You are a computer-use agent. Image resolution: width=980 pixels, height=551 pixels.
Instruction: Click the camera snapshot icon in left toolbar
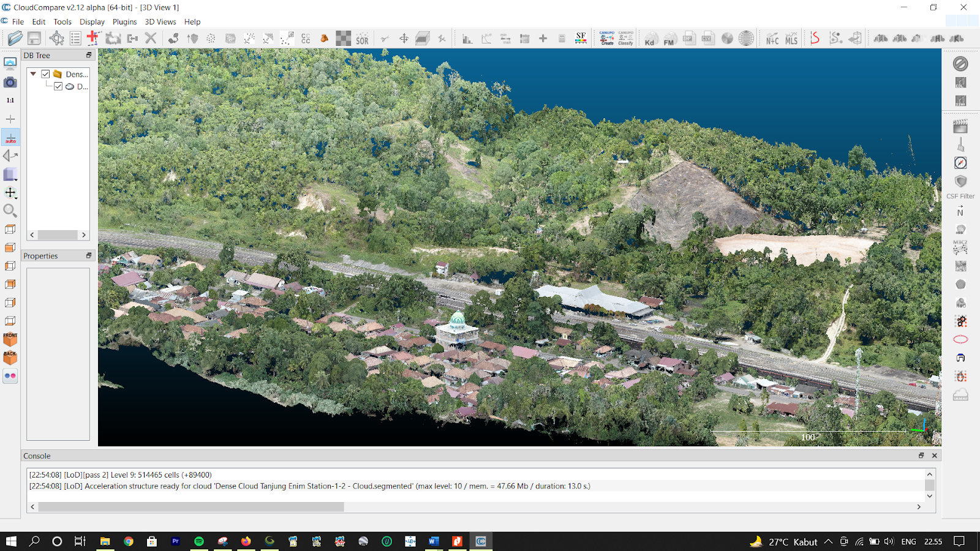point(10,82)
